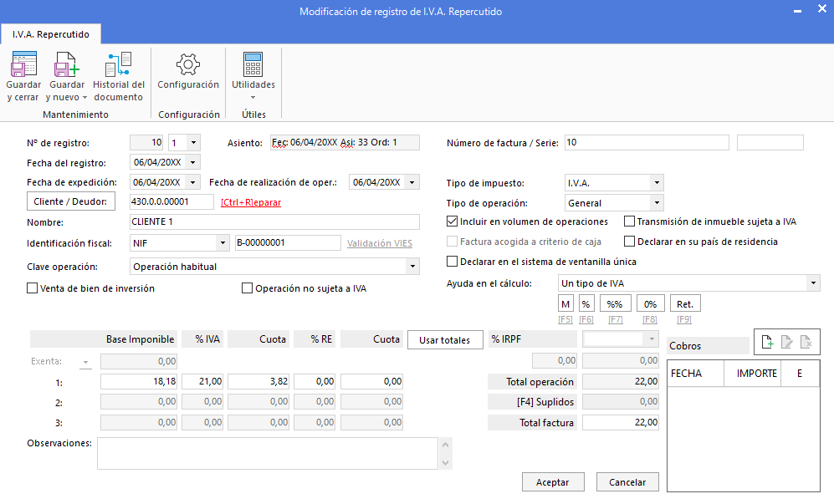This screenshot has width=834, height=504.
Task: Click the Aceptar button
Action: click(553, 482)
